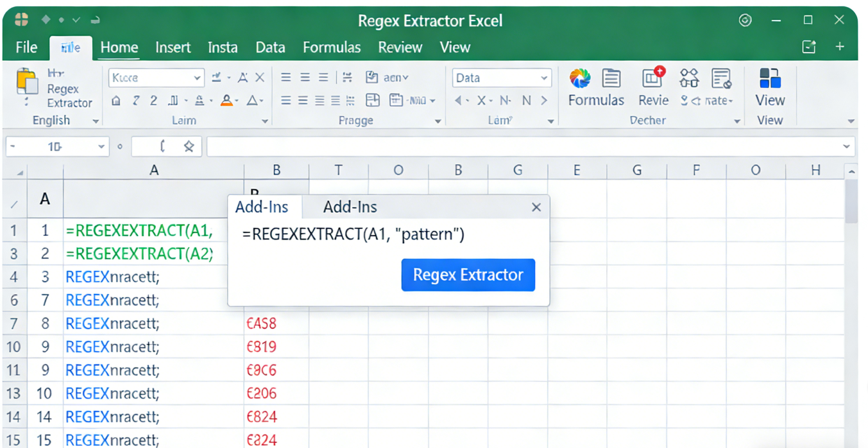The height and width of the screenshot is (448, 868).
Task: Click the merge cells grid icon
Action: pyautogui.click(x=373, y=100)
